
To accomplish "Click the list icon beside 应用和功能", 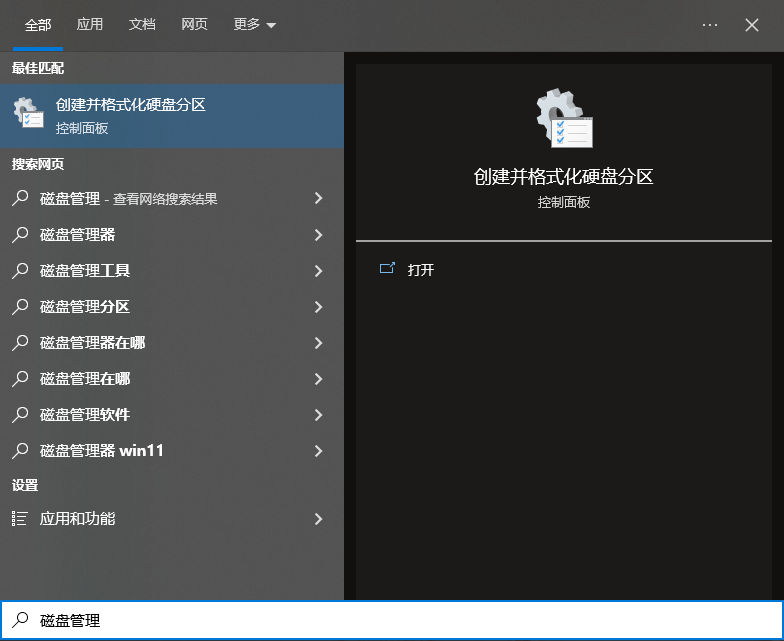I will pyautogui.click(x=20, y=518).
